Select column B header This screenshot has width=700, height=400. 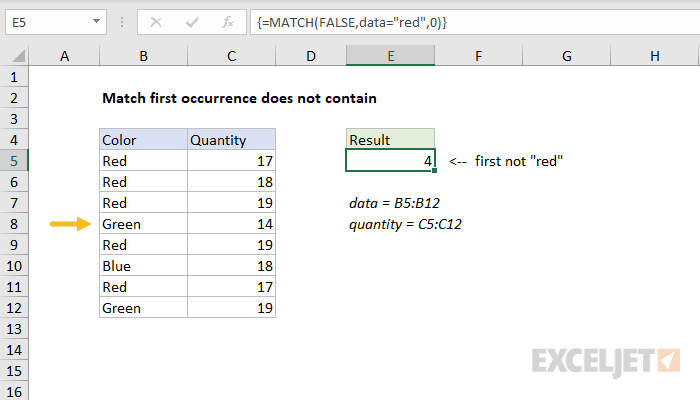pos(143,56)
